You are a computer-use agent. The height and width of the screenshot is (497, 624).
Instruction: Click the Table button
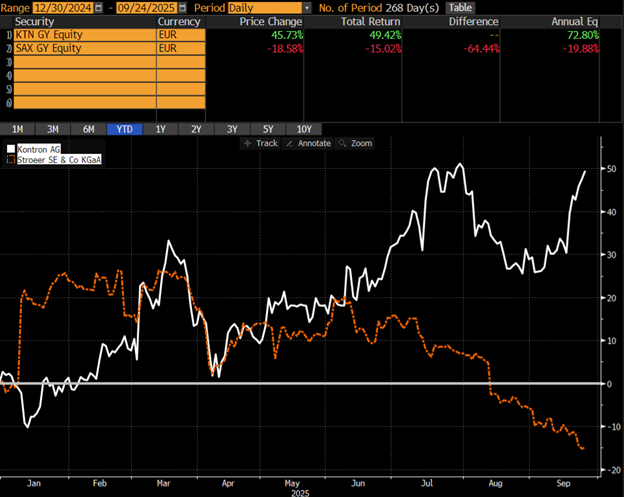(x=460, y=7)
